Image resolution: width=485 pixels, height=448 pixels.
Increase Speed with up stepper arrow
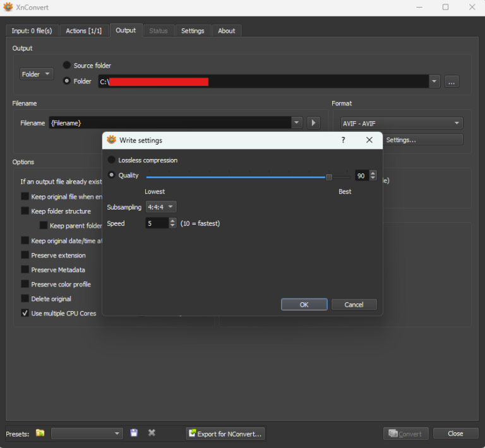click(172, 221)
